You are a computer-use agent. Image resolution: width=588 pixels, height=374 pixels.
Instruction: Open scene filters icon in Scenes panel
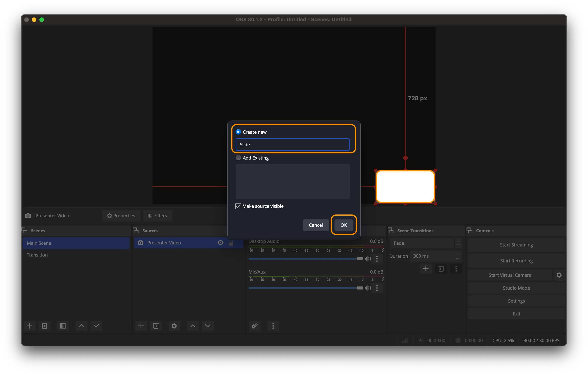click(63, 326)
